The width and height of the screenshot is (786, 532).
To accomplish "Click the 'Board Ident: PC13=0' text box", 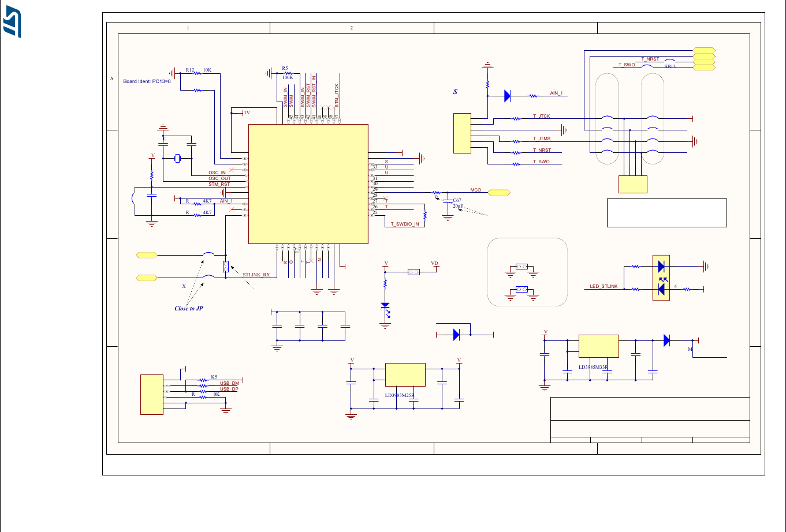I will (147, 82).
